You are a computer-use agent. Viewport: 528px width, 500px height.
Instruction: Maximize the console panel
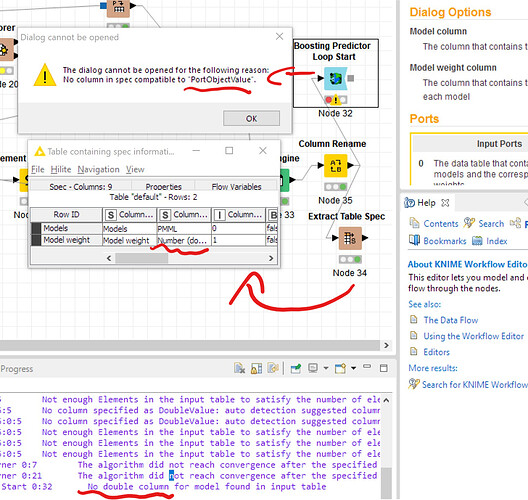384,368
